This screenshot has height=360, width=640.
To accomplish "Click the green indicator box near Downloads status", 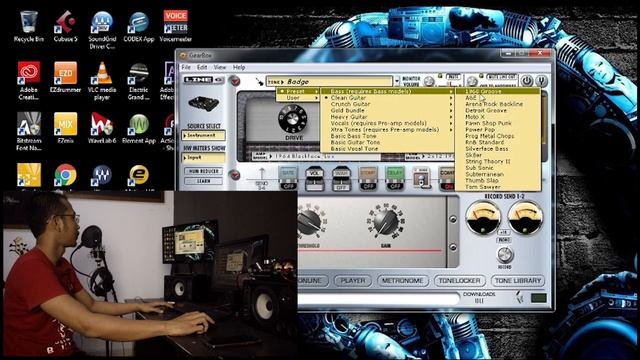I will pos(539,298).
